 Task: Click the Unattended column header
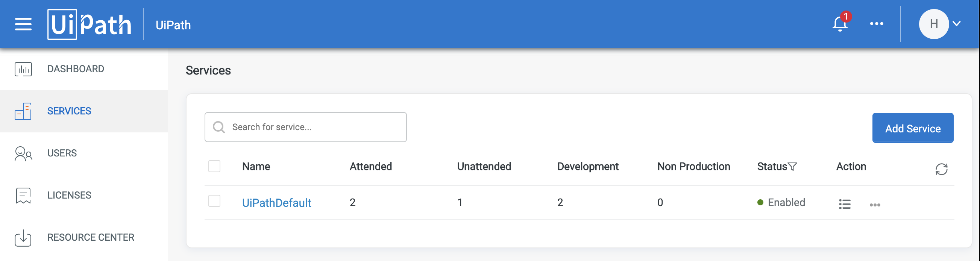[484, 166]
